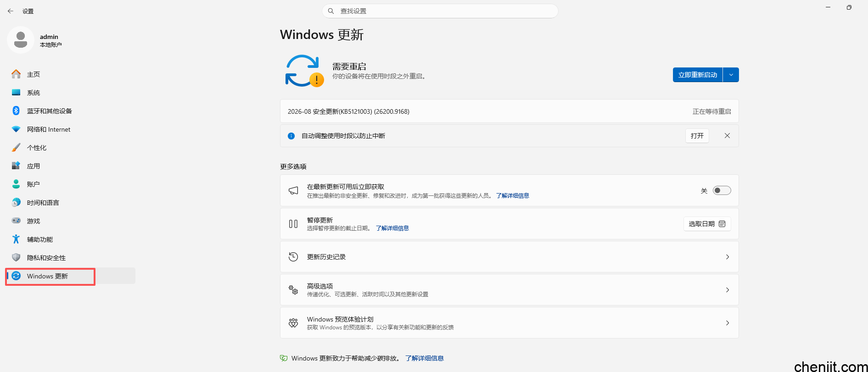Image resolution: width=868 pixels, height=372 pixels.
Task: Click the Bluetooth icon in the sidebar
Action: point(16,111)
